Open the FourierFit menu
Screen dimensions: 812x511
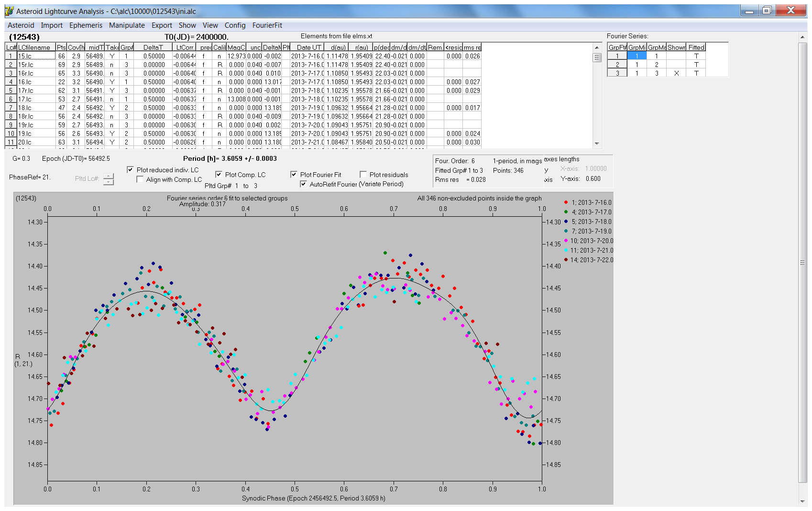[x=267, y=25]
